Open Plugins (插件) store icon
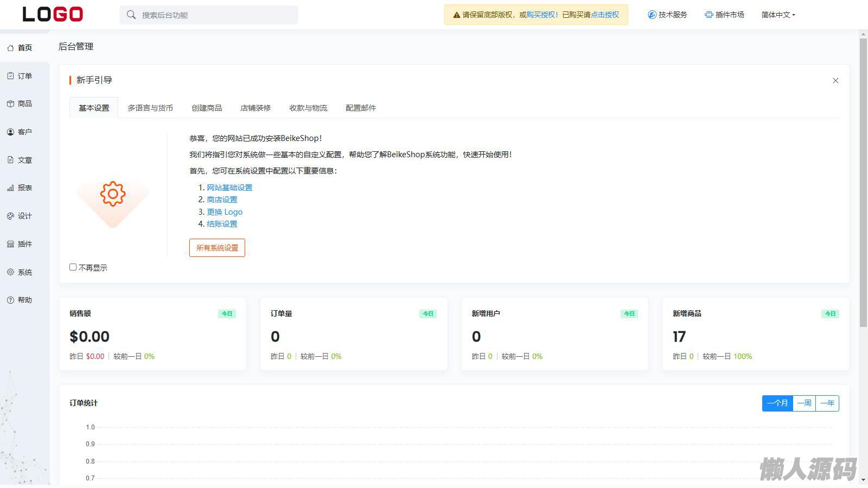 pyautogui.click(x=10, y=244)
